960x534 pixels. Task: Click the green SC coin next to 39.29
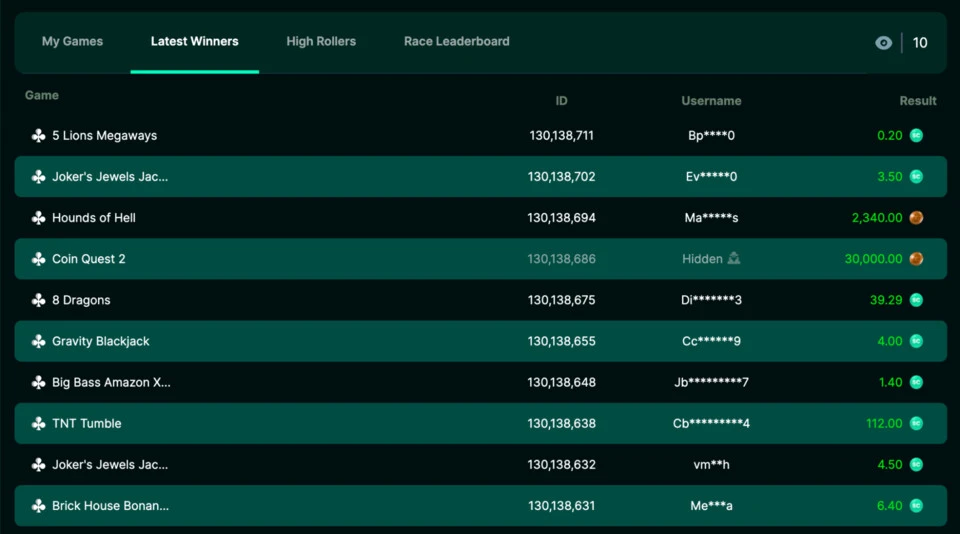click(x=916, y=299)
